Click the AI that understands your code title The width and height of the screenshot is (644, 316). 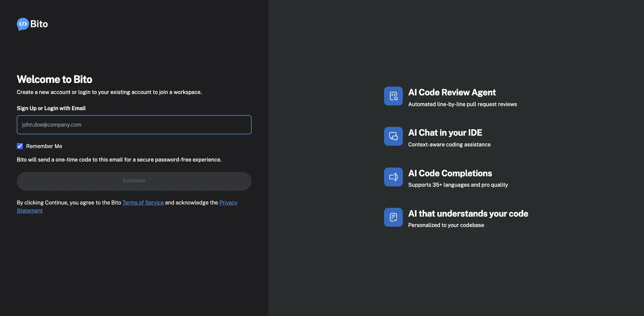[468, 214]
